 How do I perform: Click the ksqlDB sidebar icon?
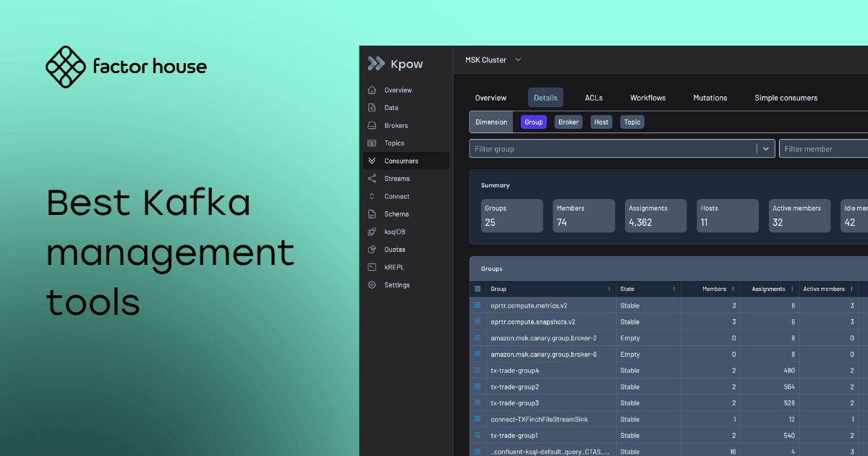[x=372, y=232]
